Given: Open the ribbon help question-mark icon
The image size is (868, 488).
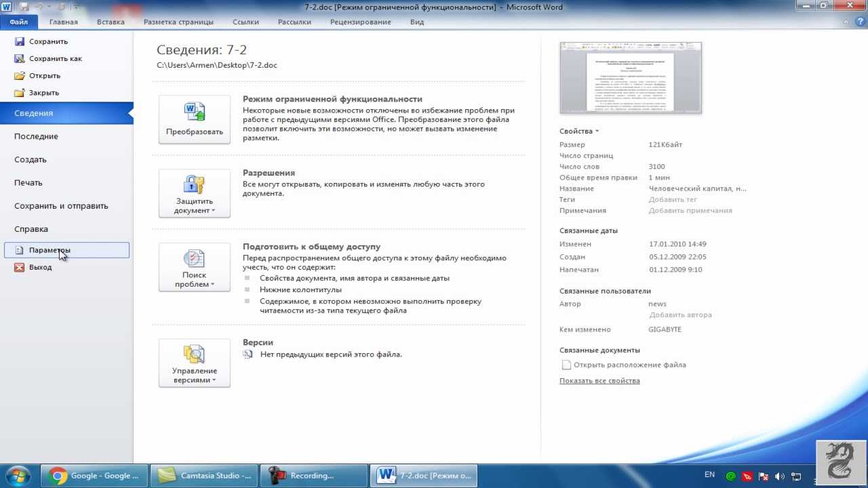Looking at the screenshot, I should [x=861, y=22].
